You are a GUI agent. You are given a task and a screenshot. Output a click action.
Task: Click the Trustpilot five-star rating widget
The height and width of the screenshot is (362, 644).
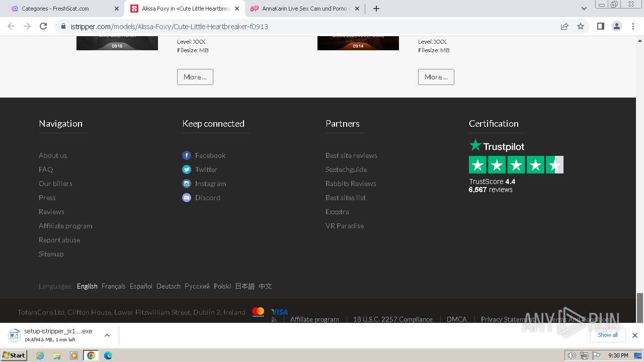point(516,165)
